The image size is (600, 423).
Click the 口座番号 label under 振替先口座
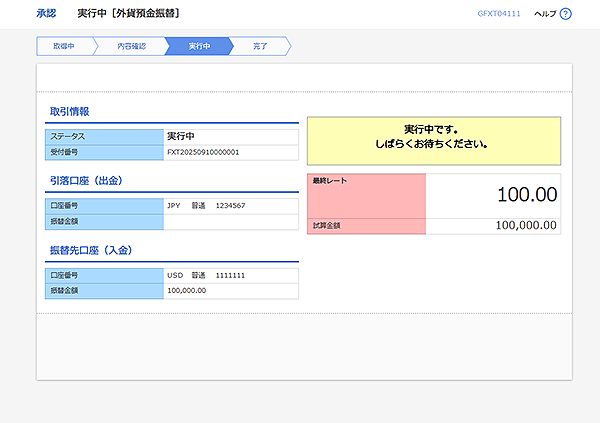(x=104, y=276)
